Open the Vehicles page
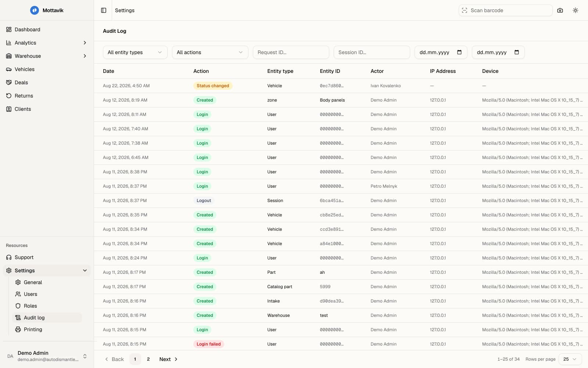Viewport: 588px width, 368px height. 47,69
